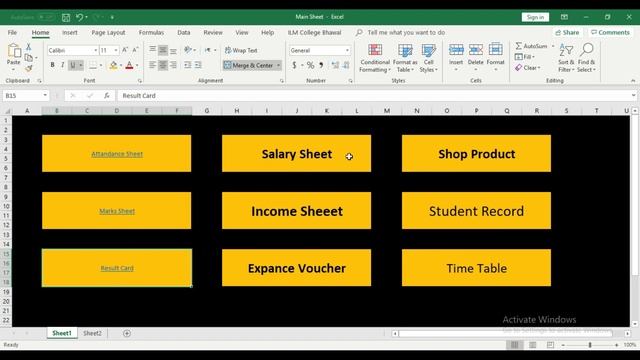This screenshot has width=640, height=360.
Task: Toggle Italic formatting
Action: (62, 65)
